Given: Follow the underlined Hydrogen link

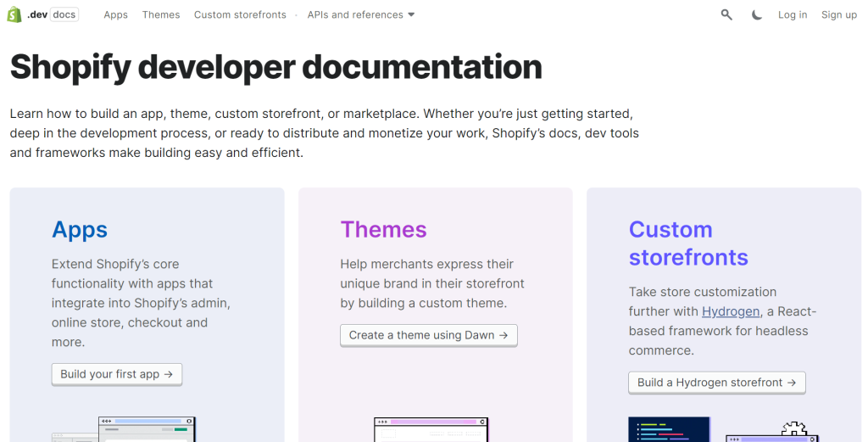Looking at the screenshot, I should (x=731, y=311).
